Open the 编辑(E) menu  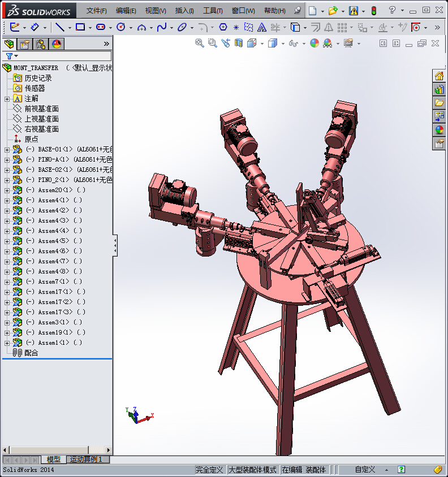(126, 11)
